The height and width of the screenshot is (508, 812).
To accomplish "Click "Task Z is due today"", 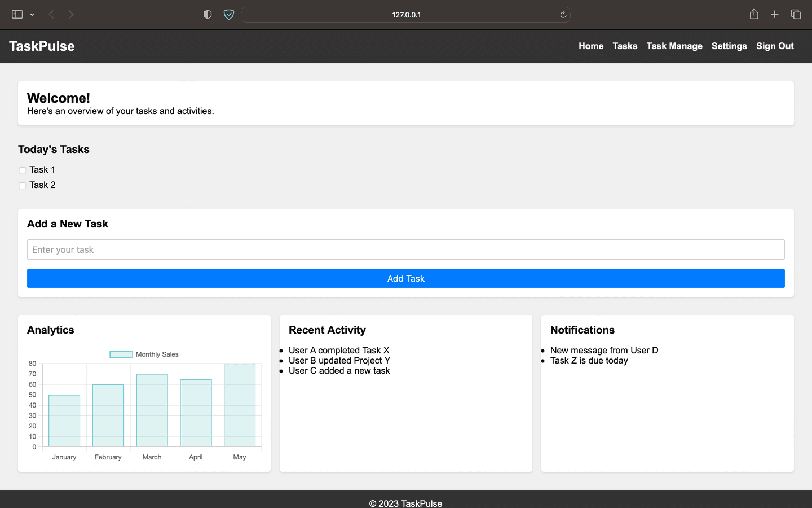I will pyautogui.click(x=589, y=361).
